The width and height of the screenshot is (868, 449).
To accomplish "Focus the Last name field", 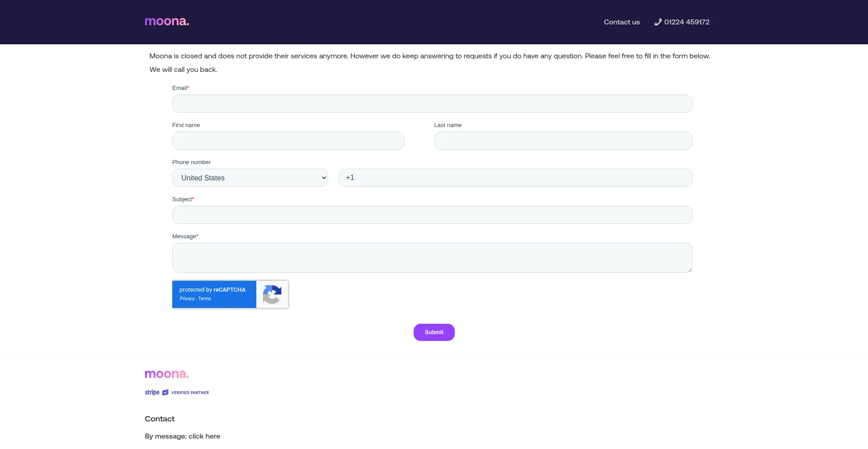I will pyautogui.click(x=563, y=141).
